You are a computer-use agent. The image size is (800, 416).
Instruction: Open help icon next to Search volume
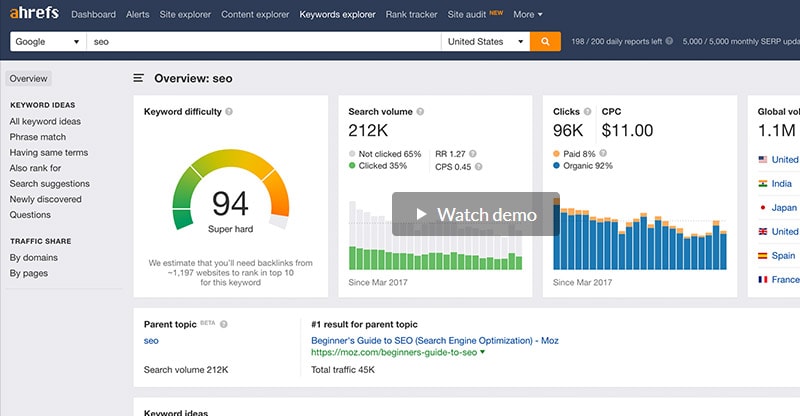420,111
